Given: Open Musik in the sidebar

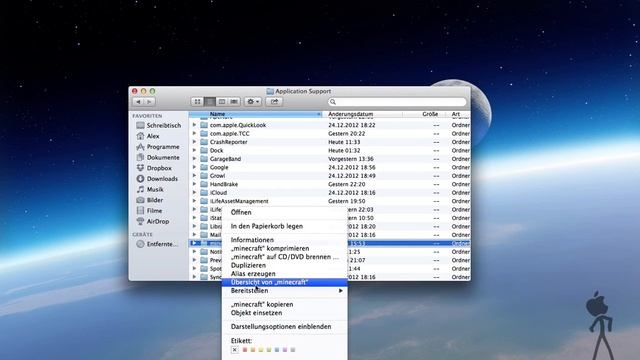Looking at the screenshot, I should tap(150, 189).
